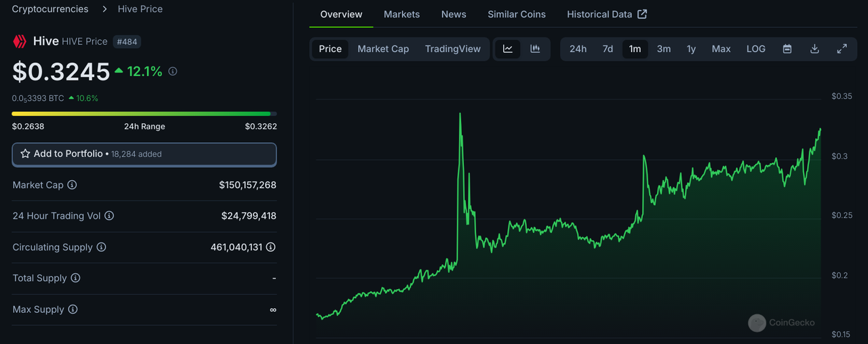Click the Hive logo icon
The width and height of the screenshot is (868, 344).
click(x=20, y=41)
